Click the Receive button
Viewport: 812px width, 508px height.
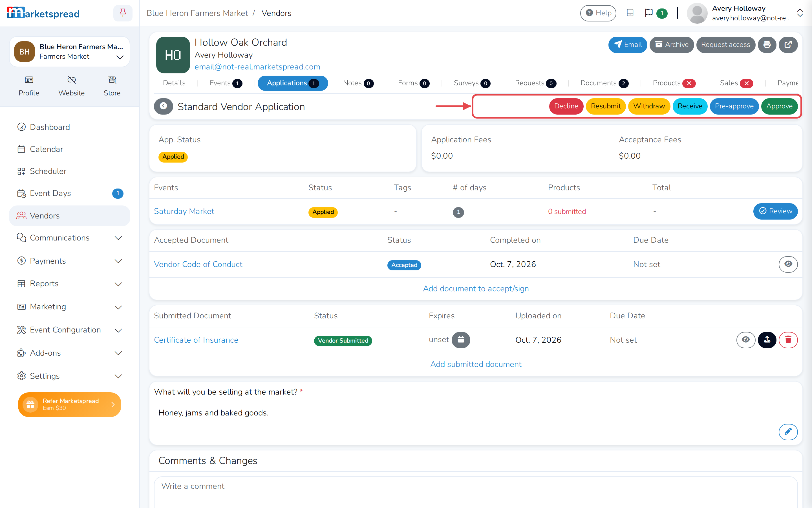[x=690, y=106]
